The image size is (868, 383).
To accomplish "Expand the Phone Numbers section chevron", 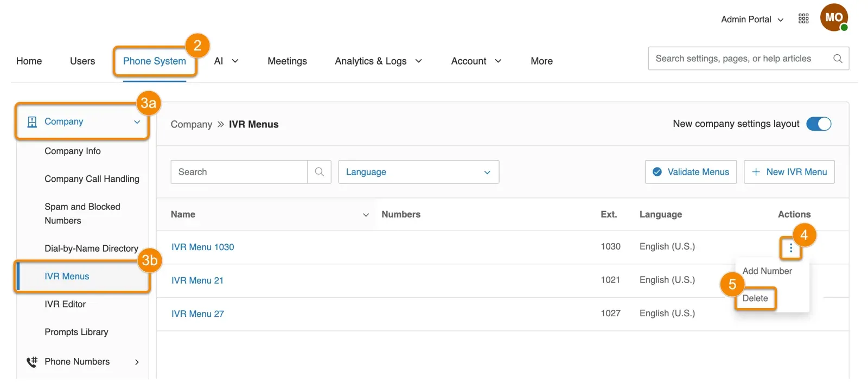I will pos(137,362).
